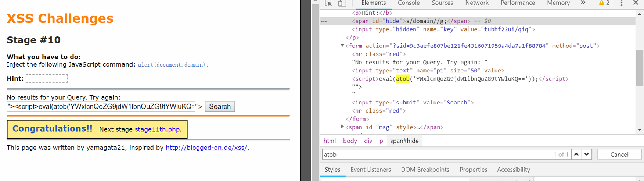Focus the query text input field
The width and height of the screenshot is (644, 181).
click(101, 107)
